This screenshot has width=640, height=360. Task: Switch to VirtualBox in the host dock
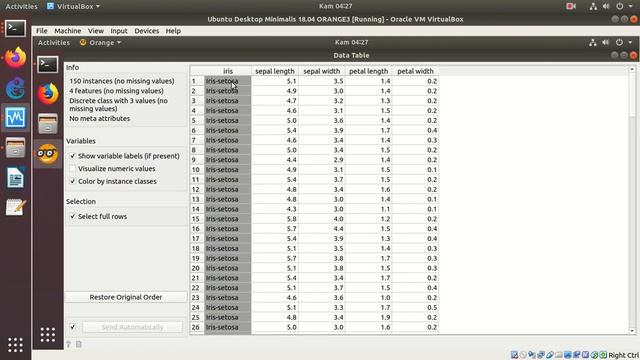15,118
